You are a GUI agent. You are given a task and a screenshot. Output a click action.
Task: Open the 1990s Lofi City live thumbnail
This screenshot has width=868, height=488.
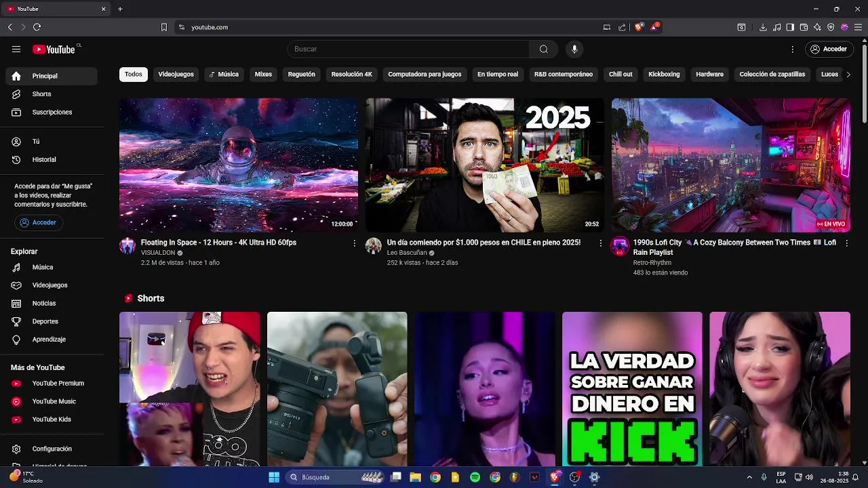click(x=731, y=165)
